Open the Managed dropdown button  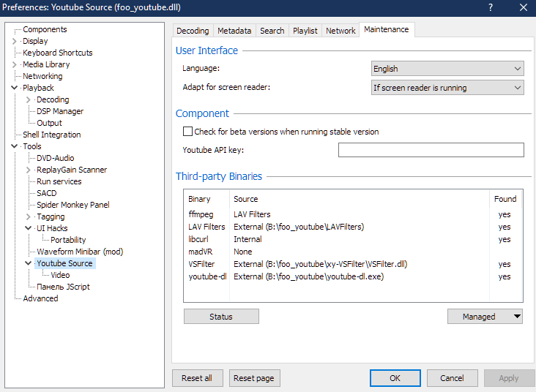(x=485, y=317)
